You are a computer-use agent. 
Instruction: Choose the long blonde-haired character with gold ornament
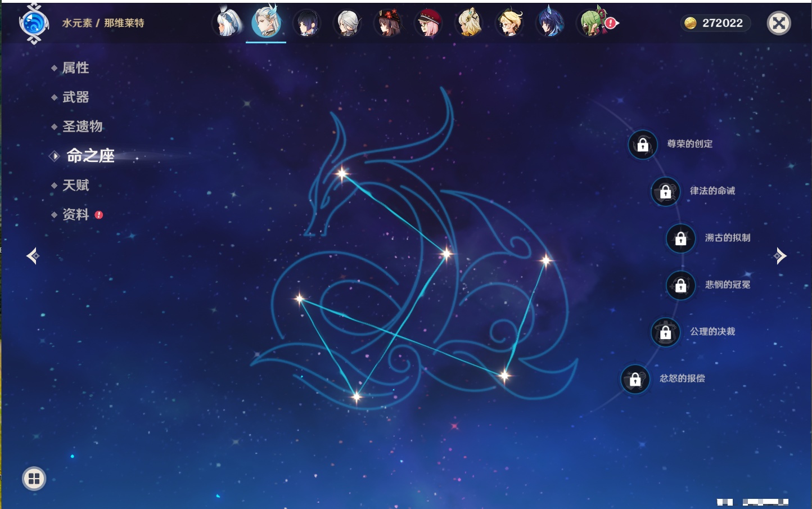pos(469,23)
